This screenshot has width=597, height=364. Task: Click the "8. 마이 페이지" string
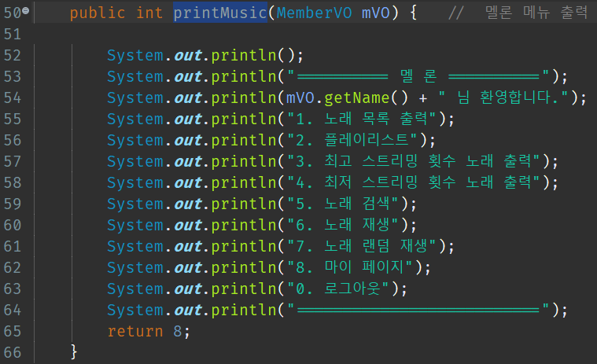(x=350, y=268)
